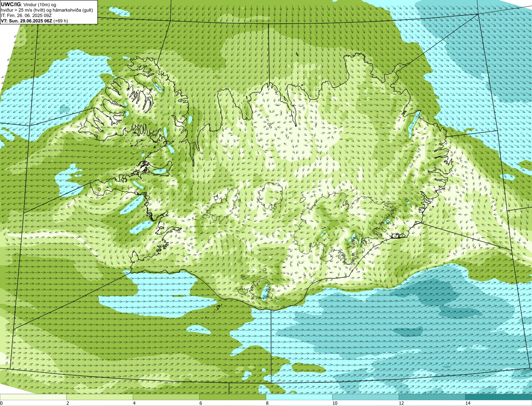Click the "10" label on the color scale
The width and height of the screenshot is (532, 406).
click(335, 403)
